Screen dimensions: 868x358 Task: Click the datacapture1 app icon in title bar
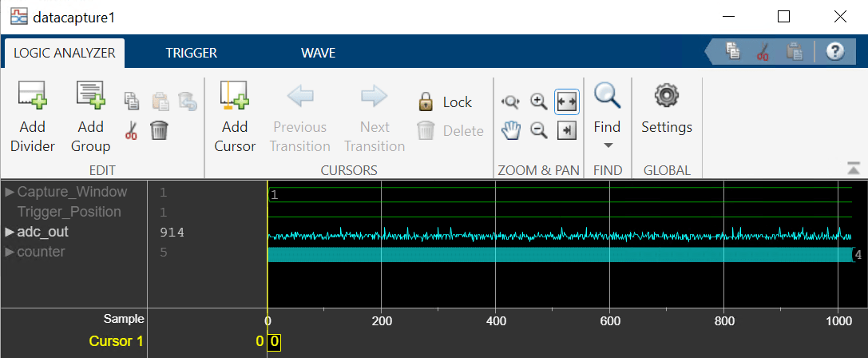click(18, 17)
